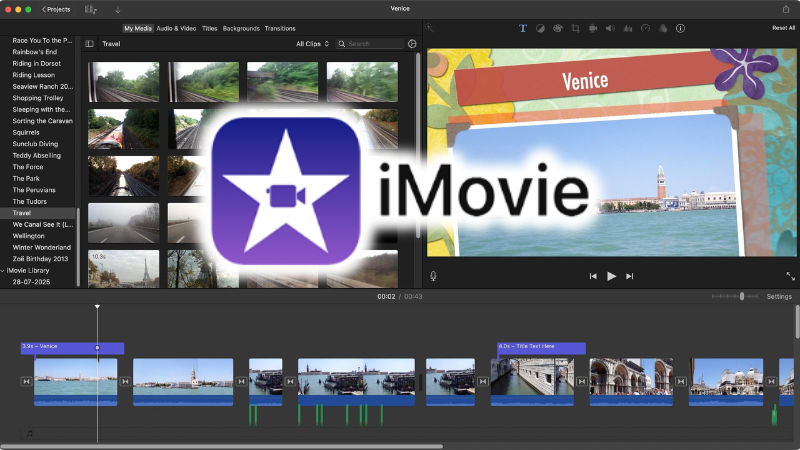
Task: Click timecode 00:02 display
Action: [386, 296]
